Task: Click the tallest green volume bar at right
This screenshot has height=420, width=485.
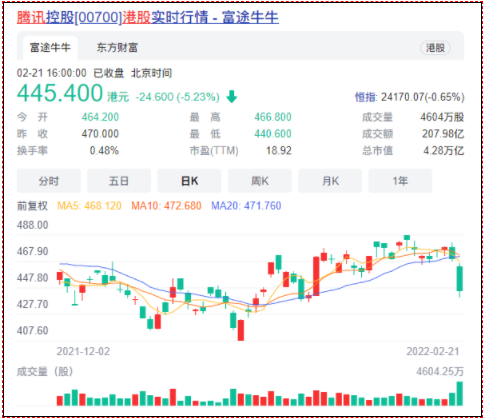Action: (460, 394)
